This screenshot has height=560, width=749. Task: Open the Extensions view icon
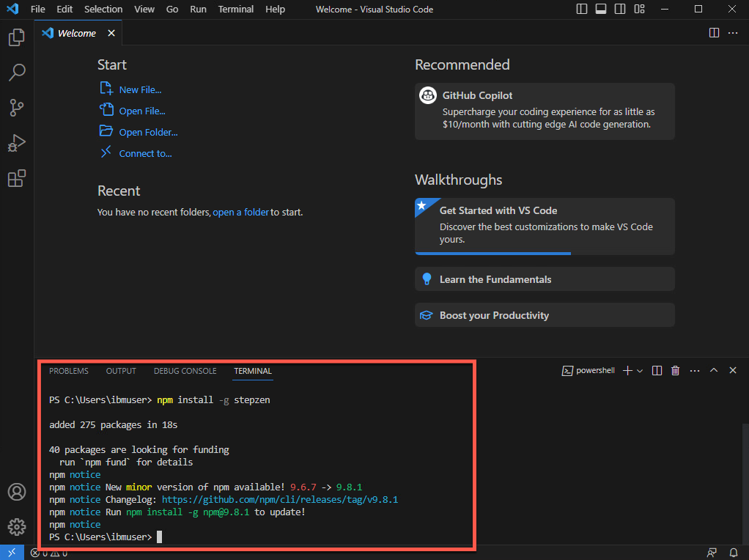tap(16, 178)
